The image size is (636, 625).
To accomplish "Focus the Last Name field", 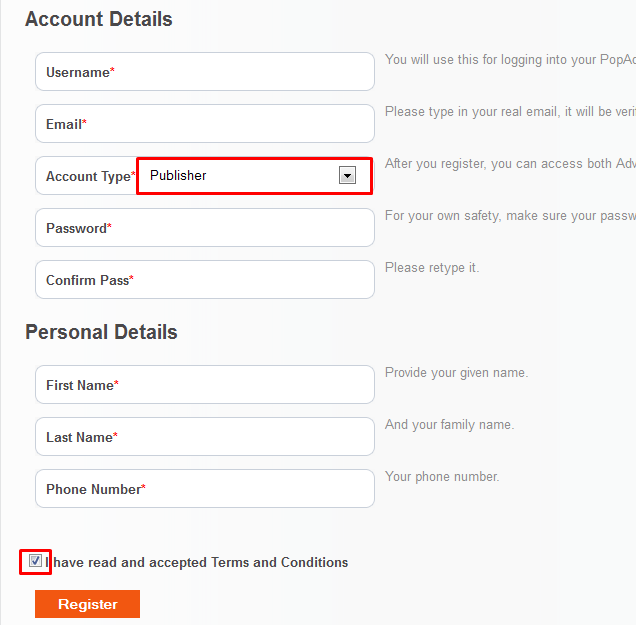I will 205,436.
